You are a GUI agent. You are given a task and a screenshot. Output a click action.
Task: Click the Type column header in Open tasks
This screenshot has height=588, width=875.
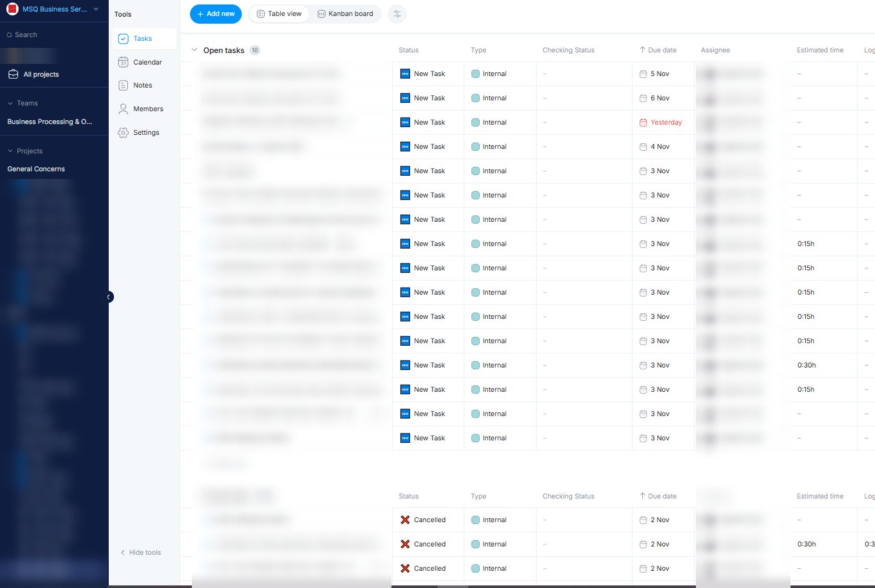pos(478,50)
